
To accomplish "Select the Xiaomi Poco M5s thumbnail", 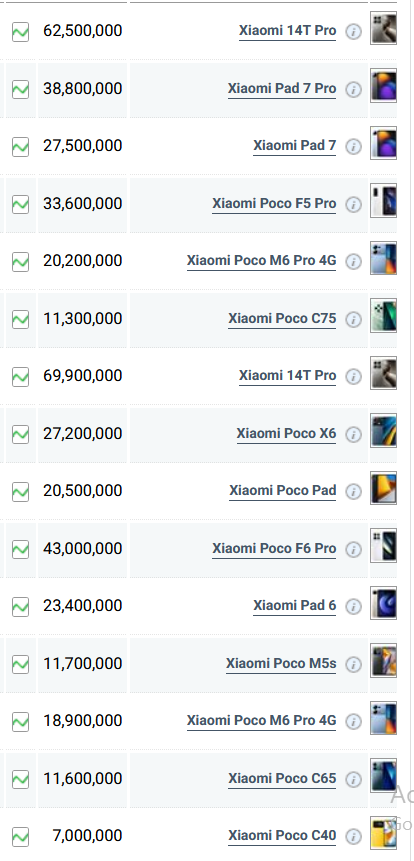I will click(383, 660).
